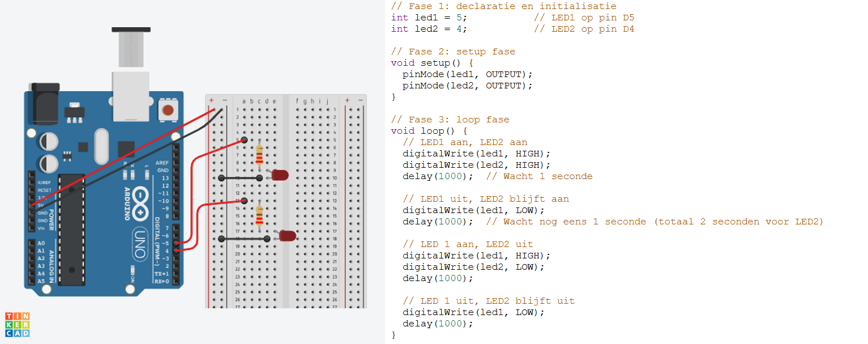Click the comment '// Fase 1: declaratie en initialisatie'
The width and height of the screenshot is (868, 344).
[503, 6]
